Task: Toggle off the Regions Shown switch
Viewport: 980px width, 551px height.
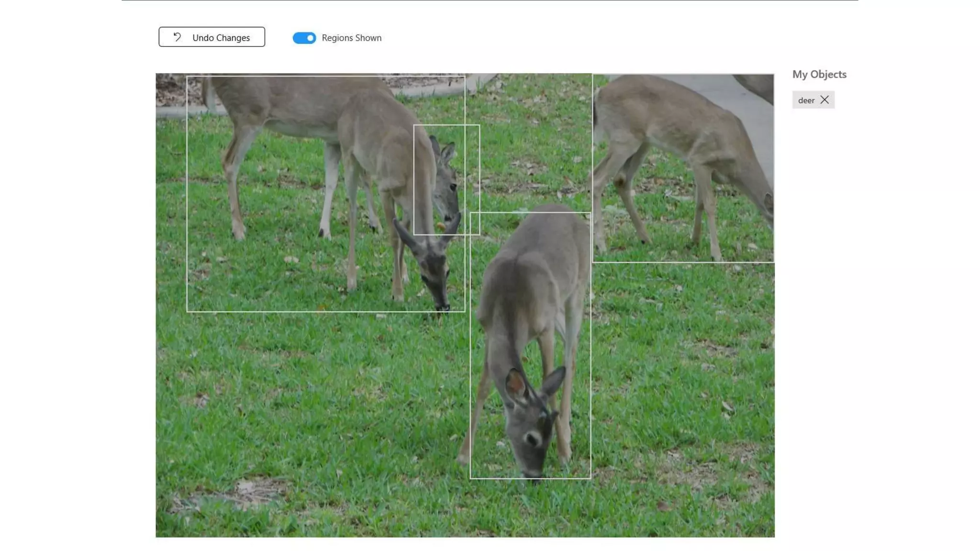Action: tap(304, 38)
